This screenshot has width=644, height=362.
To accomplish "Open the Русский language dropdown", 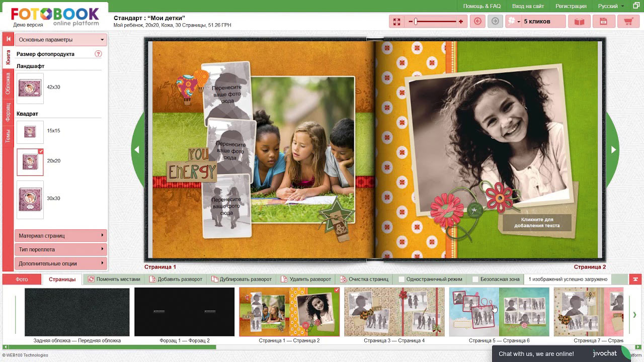I will (611, 6).
